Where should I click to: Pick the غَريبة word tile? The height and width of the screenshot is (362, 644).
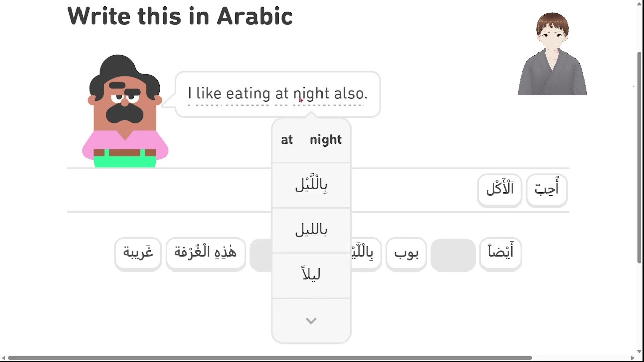pos(138,254)
